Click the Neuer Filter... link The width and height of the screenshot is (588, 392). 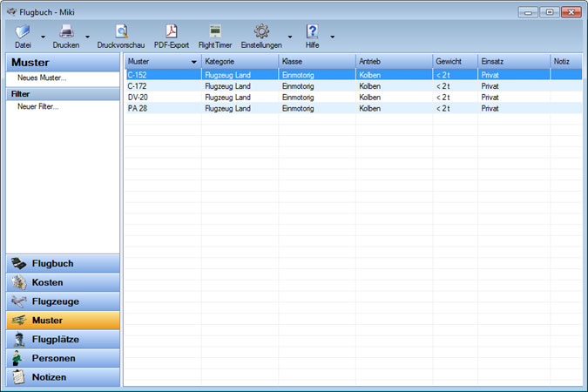[x=37, y=107]
